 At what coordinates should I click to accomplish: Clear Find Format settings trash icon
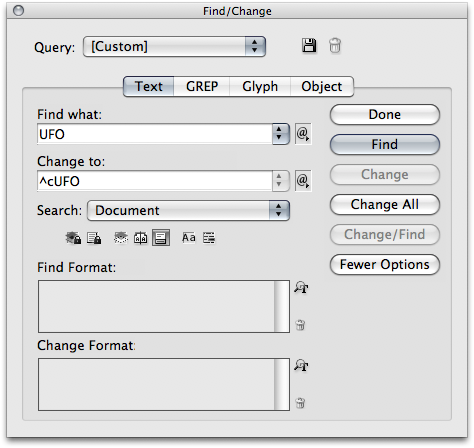(300, 325)
